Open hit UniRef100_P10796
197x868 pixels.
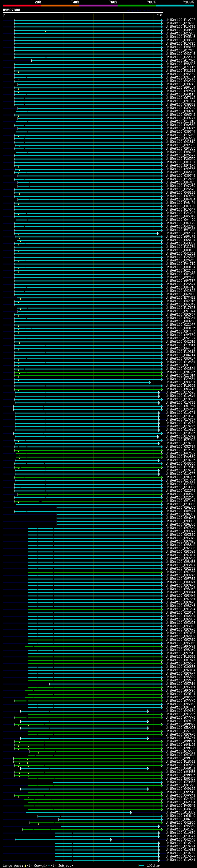[180, 23]
